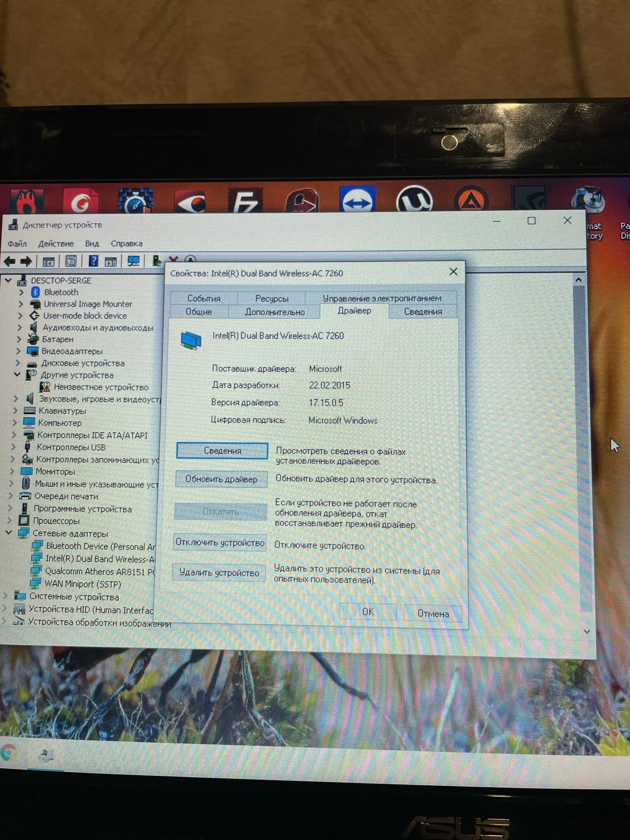Open the Properties sheet toolbar icon
Image resolution: width=630 pixels, height=840 pixels.
click(x=71, y=262)
